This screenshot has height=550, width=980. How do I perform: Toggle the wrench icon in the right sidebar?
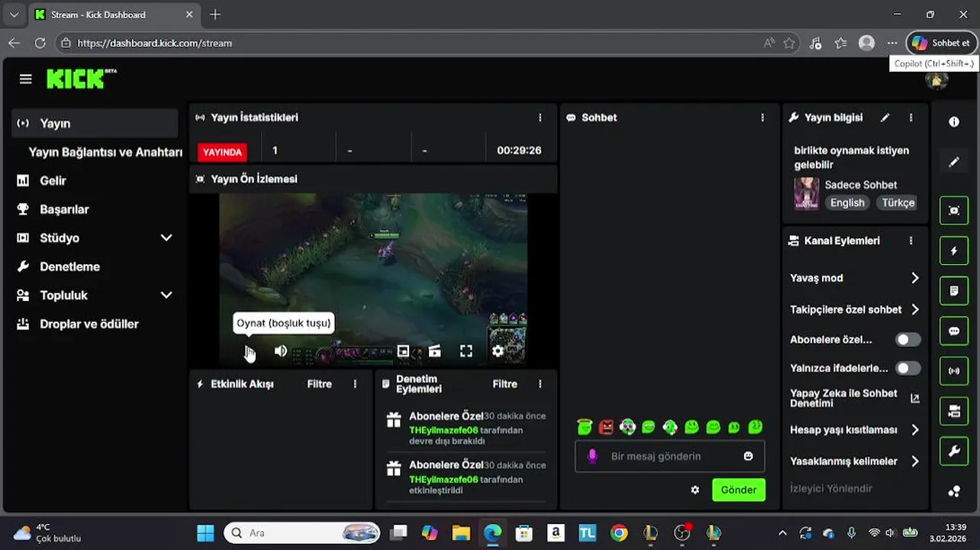click(x=954, y=451)
